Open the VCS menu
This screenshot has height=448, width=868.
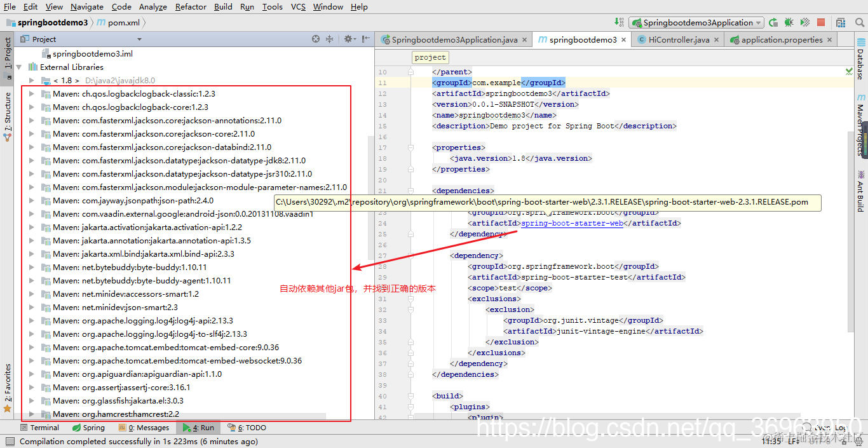[x=298, y=6]
